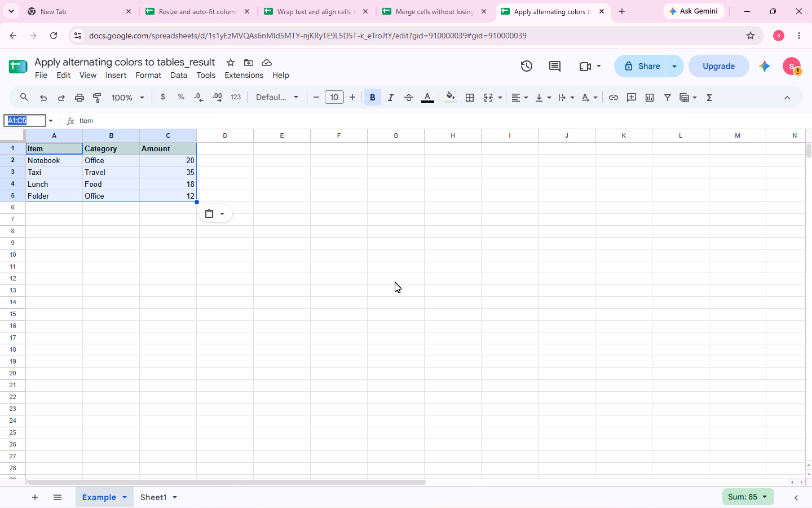Click Ask Gemini button

click(694, 11)
